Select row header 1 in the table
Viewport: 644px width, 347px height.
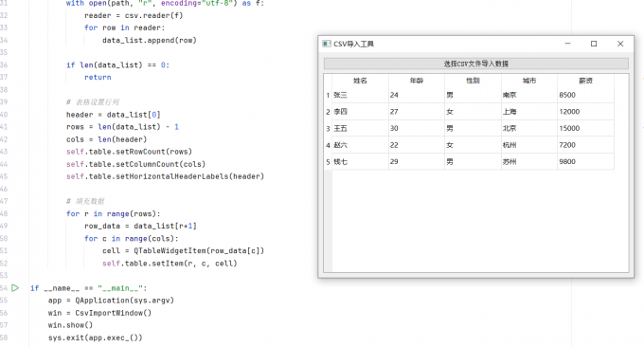328,95
